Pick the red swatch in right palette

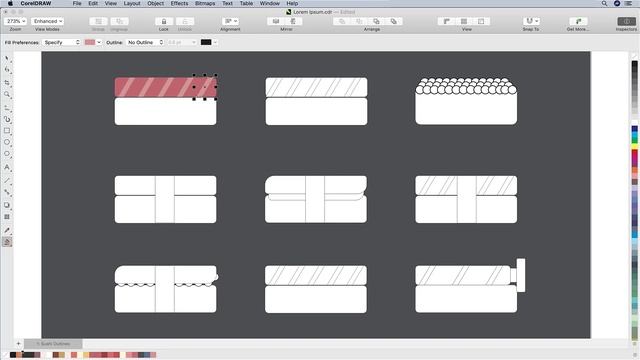635,153
